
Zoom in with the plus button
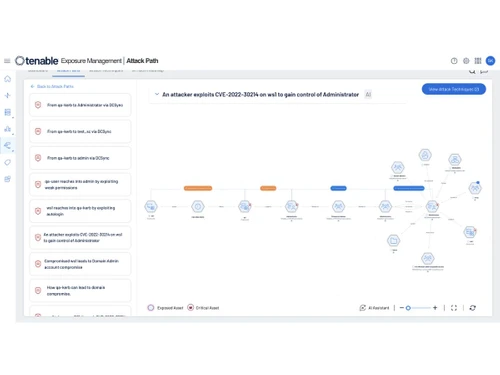(x=435, y=308)
